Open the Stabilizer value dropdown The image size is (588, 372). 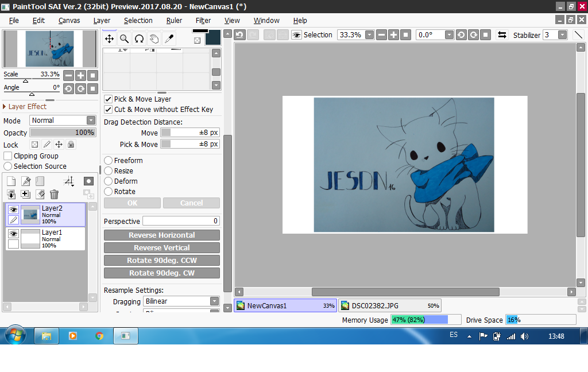point(562,35)
